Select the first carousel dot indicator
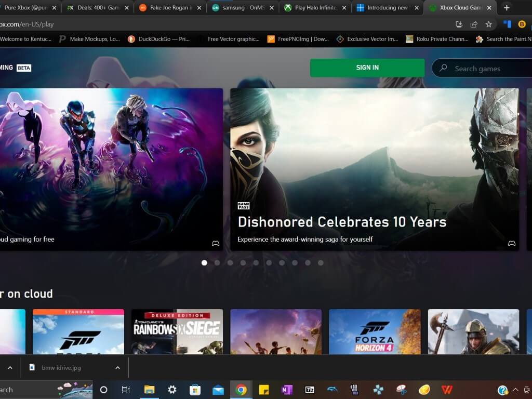Image resolution: width=532 pixels, height=399 pixels. click(204, 262)
